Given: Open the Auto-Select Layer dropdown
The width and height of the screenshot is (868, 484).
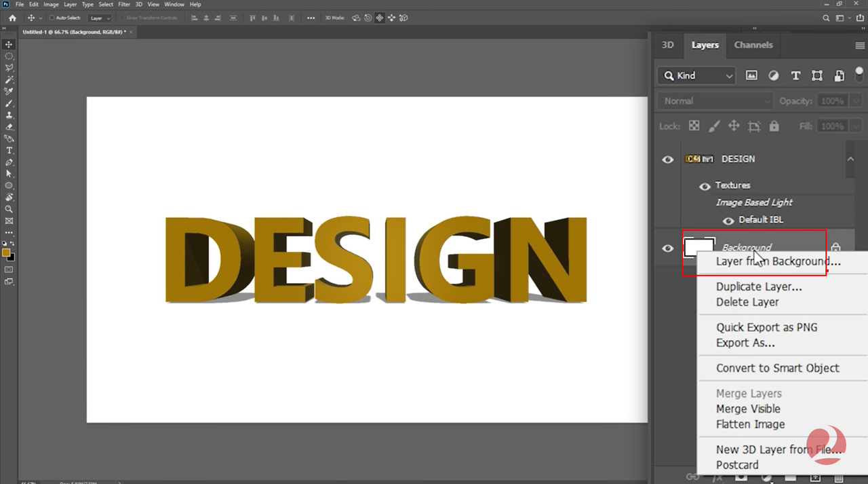Looking at the screenshot, I should point(100,18).
